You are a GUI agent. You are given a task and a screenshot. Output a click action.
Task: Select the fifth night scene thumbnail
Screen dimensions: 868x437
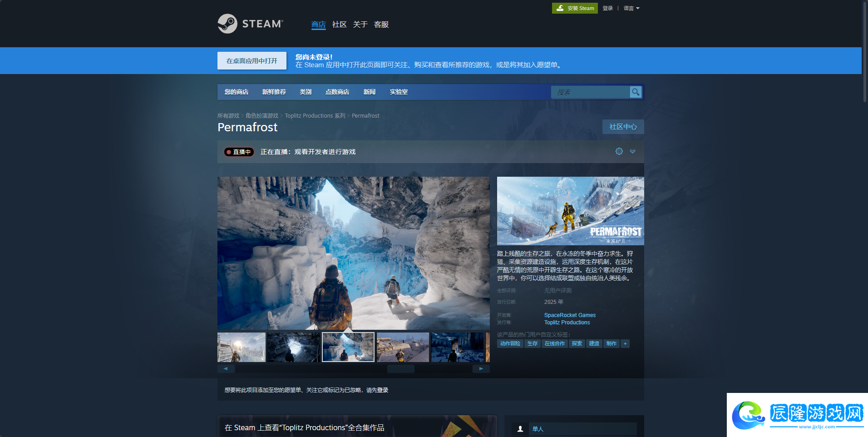point(457,347)
